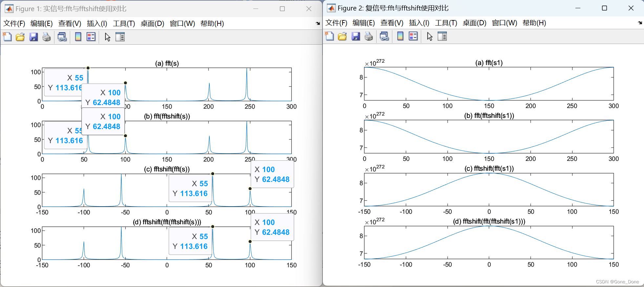This screenshot has height=287, width=644.
Task: Open 帮助(H) menu in Figure 1
Action: (212, 24)
